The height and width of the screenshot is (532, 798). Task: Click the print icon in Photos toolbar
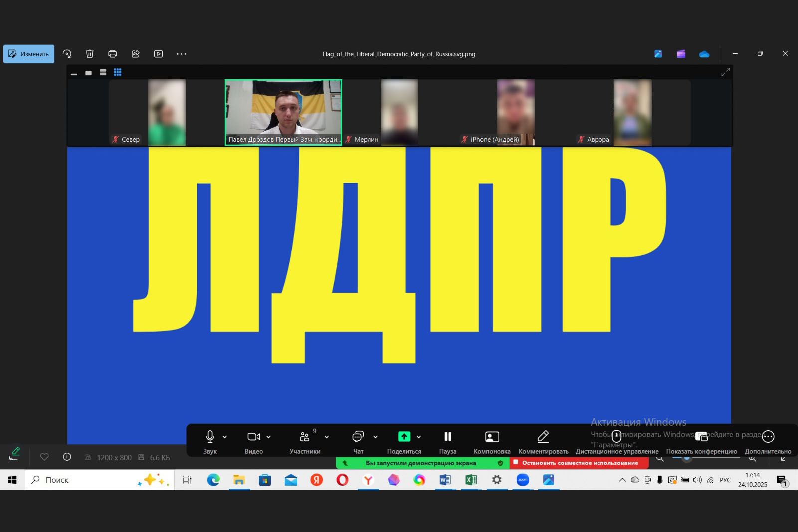point(113,54)
